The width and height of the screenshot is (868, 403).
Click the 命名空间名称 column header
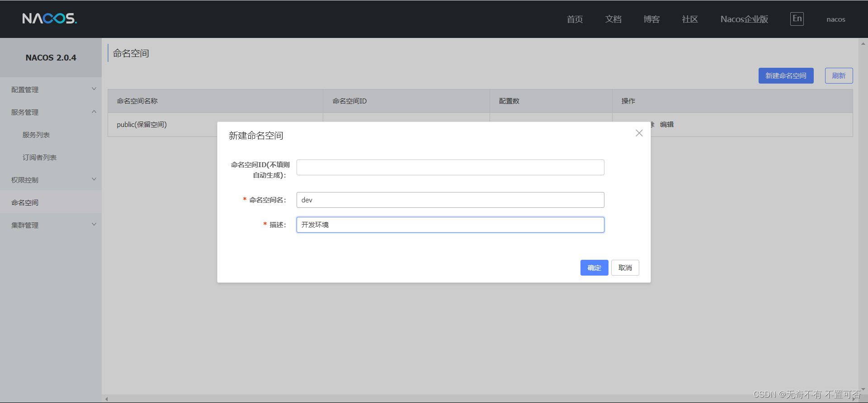pyautogui.click(x=215, y=101)
